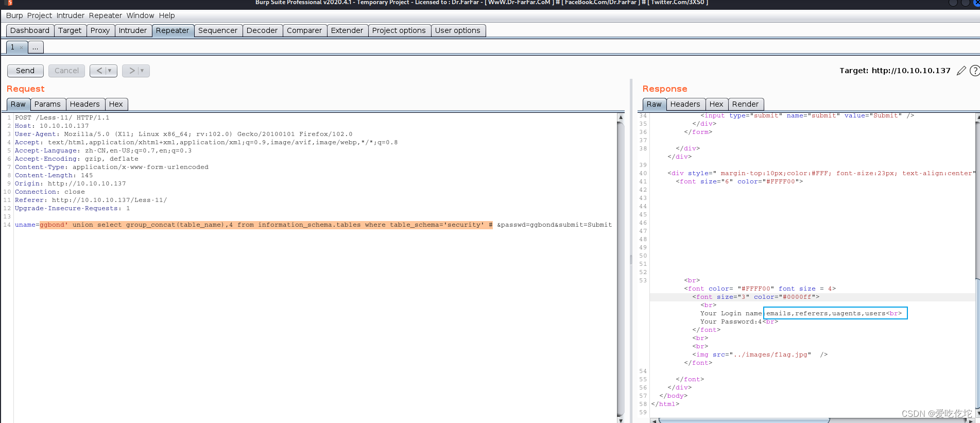Screen dimensions: 980x423
Task: Click the Accept-Language header line
Action: 103,150
